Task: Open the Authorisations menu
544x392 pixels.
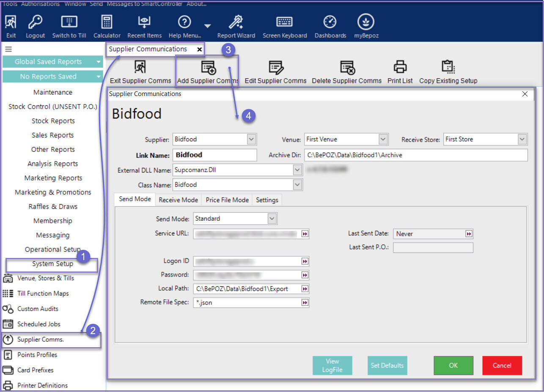Action: 41,4
